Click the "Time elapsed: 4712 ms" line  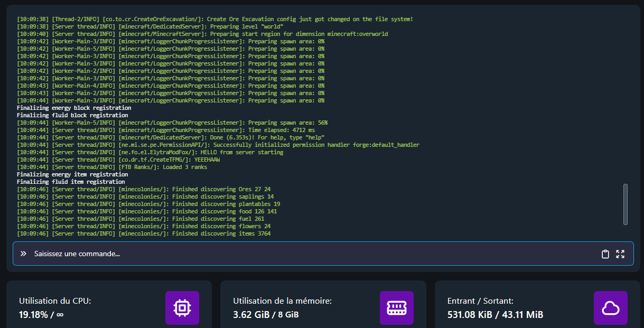pyautogui.click(x=166, y=130)
